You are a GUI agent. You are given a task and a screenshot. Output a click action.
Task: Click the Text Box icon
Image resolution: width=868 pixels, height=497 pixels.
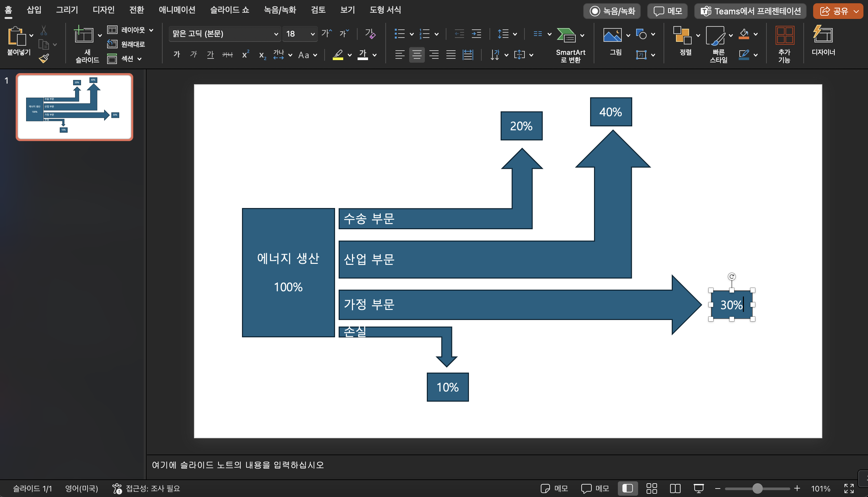click(x=641, y=55)
